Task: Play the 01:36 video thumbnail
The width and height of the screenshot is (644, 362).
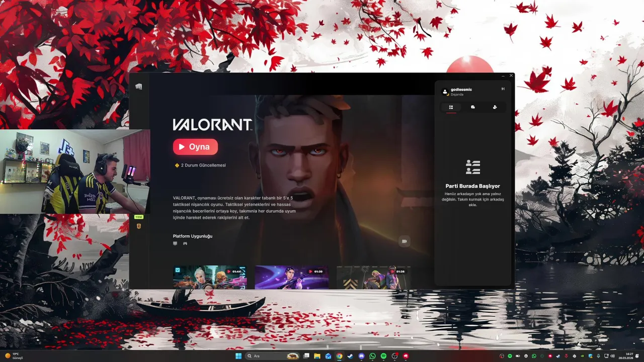Action: coord(373,277)
